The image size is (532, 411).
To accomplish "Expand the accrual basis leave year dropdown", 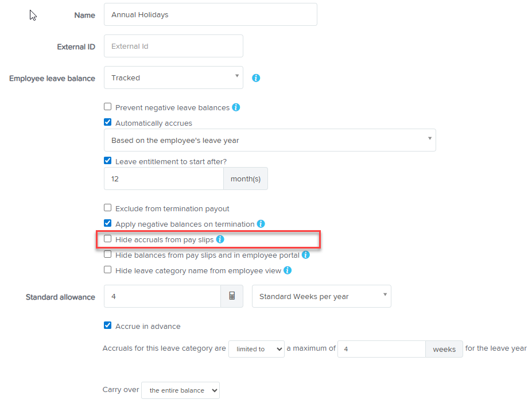I will [270, 140].
